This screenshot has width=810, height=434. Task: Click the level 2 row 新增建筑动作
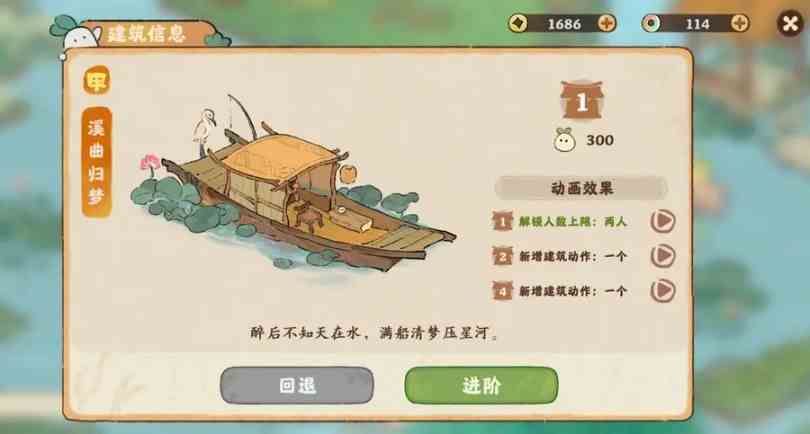pos(573,256)
